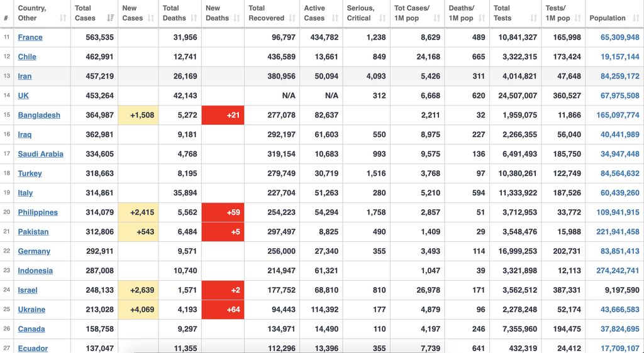Sort by Active Cases column arrows

click(x=335, y=18)
